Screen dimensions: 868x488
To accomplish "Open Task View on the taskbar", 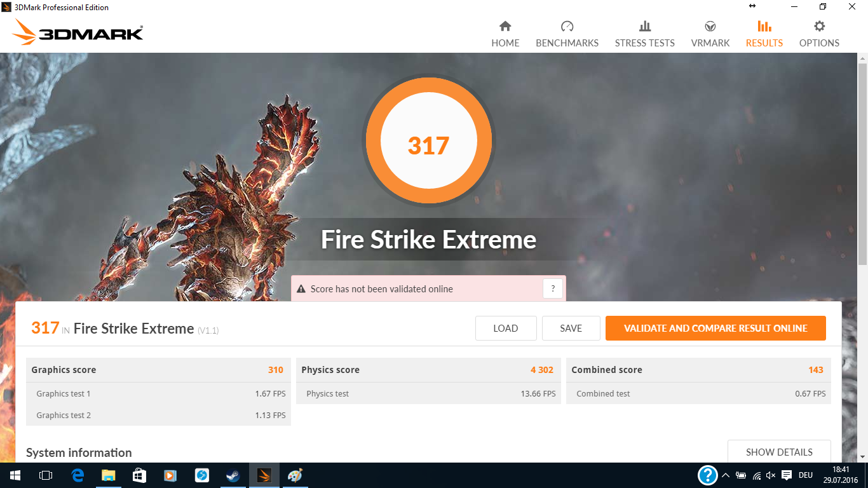I will coord(46,475).
